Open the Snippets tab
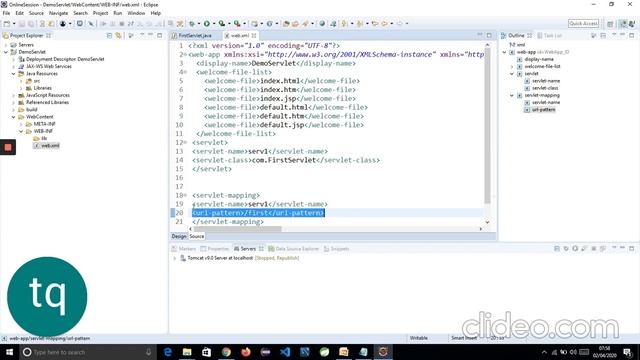Screen dimensions: 640x360 pyautogui.click(x=336, y=249)
